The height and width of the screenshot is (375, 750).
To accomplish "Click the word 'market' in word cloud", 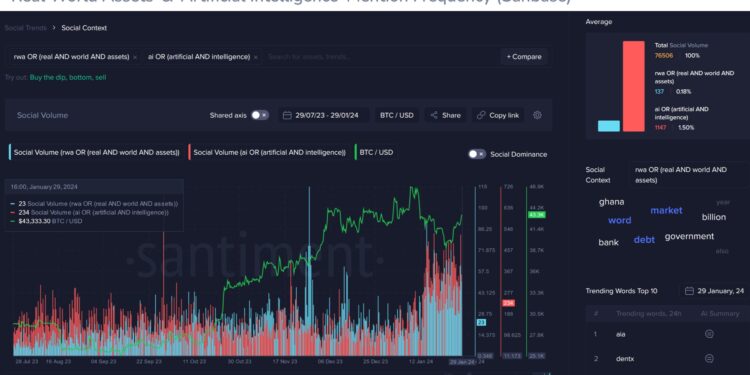I will click(666, 210).
